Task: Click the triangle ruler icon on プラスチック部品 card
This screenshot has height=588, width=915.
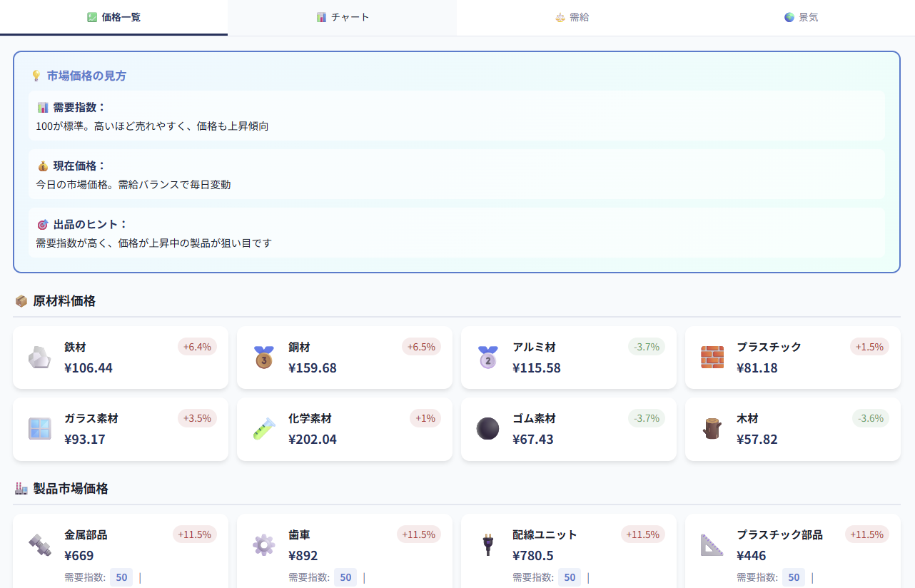Action: coord(712,545)
